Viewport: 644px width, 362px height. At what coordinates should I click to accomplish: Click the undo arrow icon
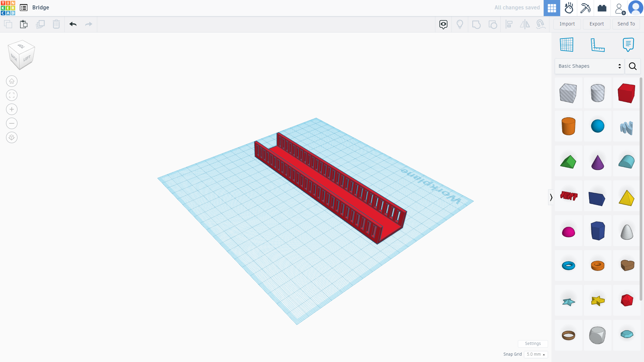[x=73, y=24]
